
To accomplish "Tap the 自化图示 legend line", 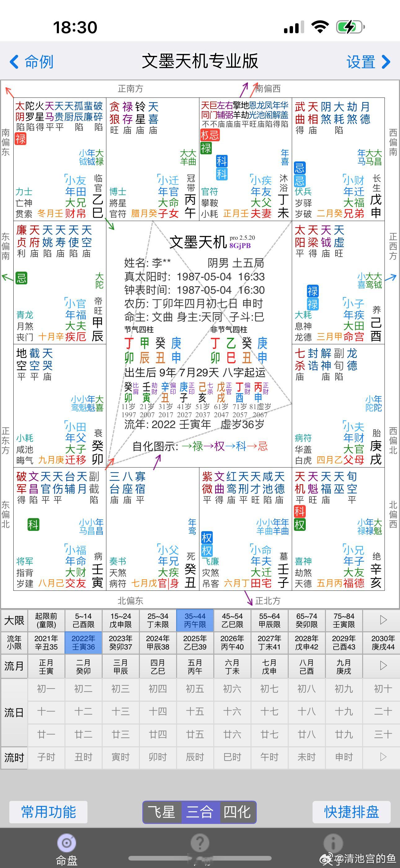I will click(200, 446).
